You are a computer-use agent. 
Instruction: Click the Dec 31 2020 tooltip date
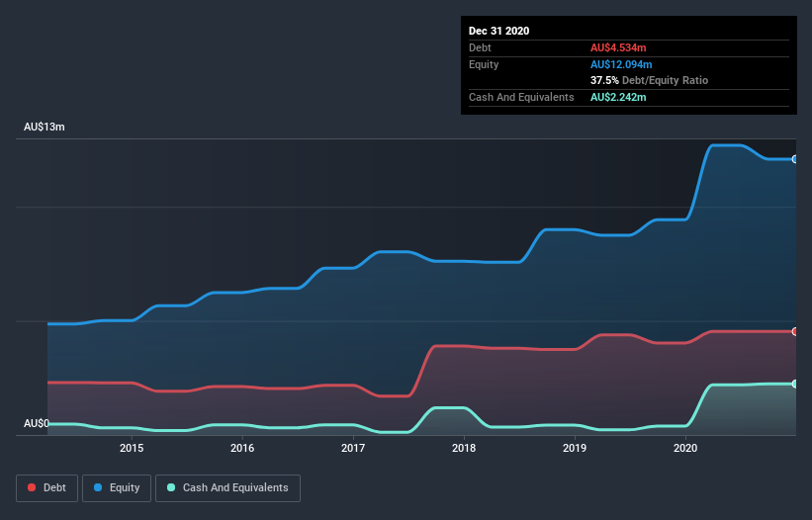(498, 31)
